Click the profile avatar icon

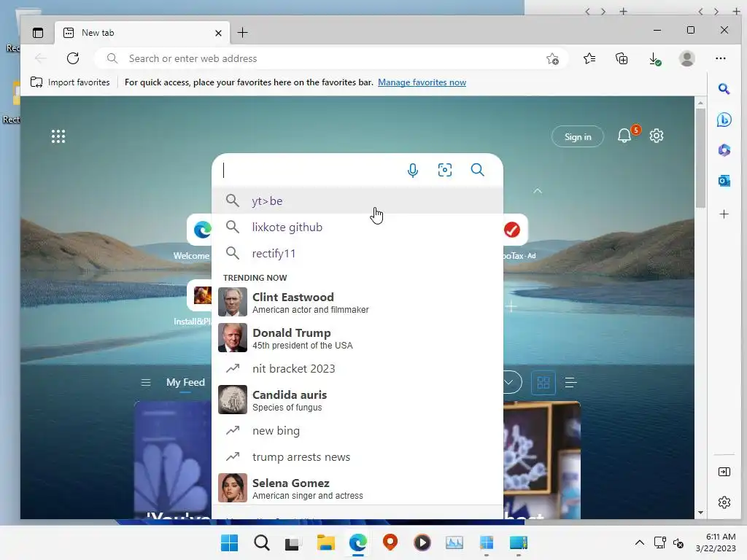687,58
